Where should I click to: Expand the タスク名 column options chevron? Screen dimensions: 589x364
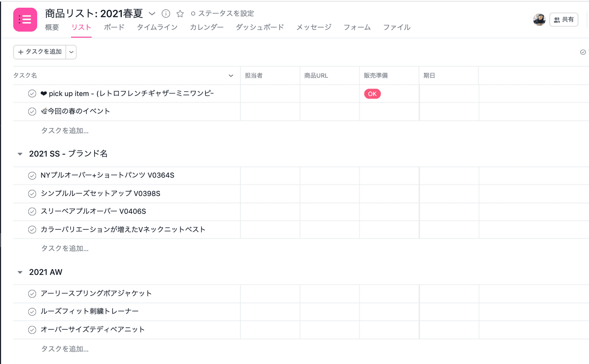[231, 76]
